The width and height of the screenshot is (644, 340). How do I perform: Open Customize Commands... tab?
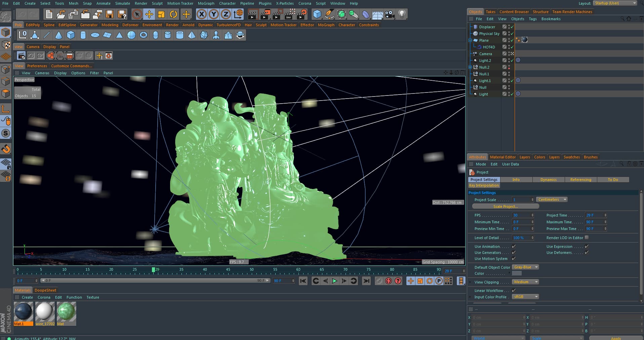click(71, 66)
